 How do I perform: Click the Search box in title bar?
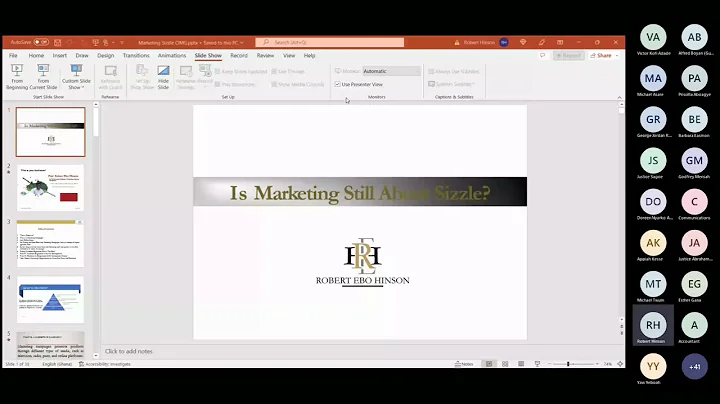330,42
